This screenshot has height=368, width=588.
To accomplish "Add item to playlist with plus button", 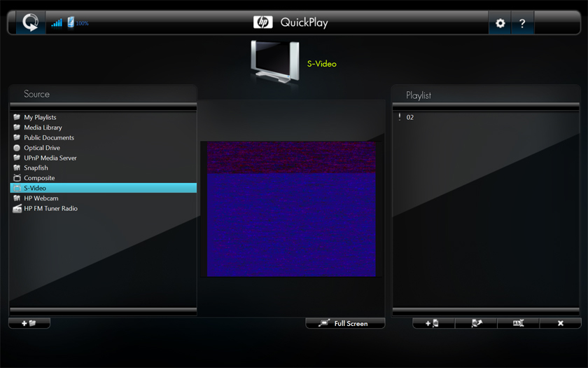I will coord(433,323).
